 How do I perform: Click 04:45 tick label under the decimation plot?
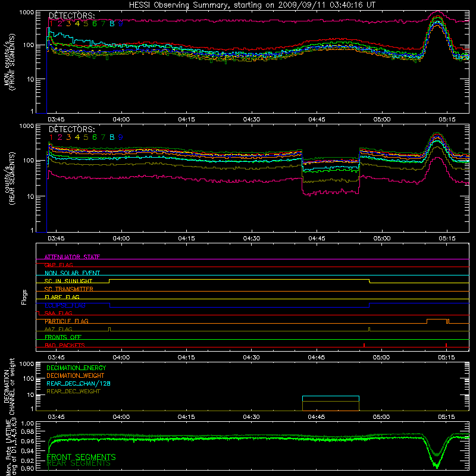[317, 417]
